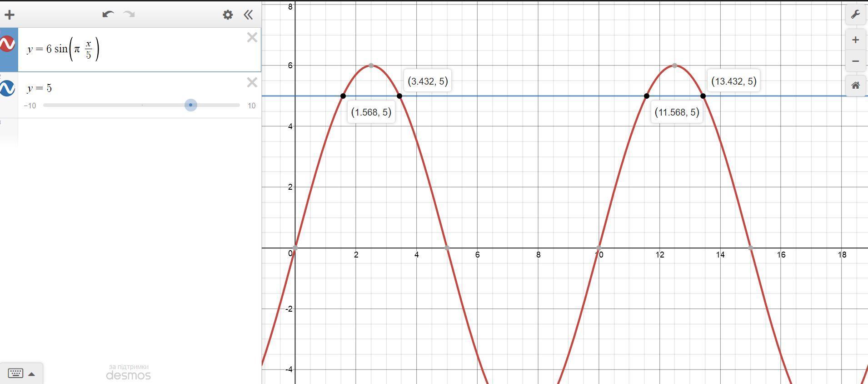Edit slider upper limit 10

click(251, 106)
